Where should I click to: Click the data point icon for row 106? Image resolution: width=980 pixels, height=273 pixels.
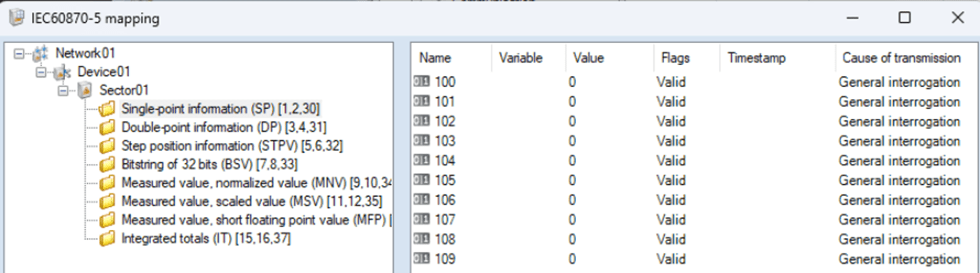[421, 200]
